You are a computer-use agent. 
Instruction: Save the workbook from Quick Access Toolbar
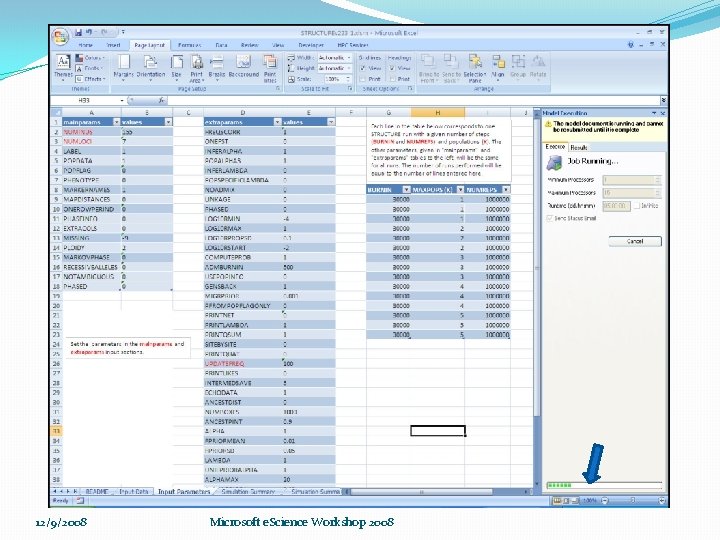(x=78, y=32)
